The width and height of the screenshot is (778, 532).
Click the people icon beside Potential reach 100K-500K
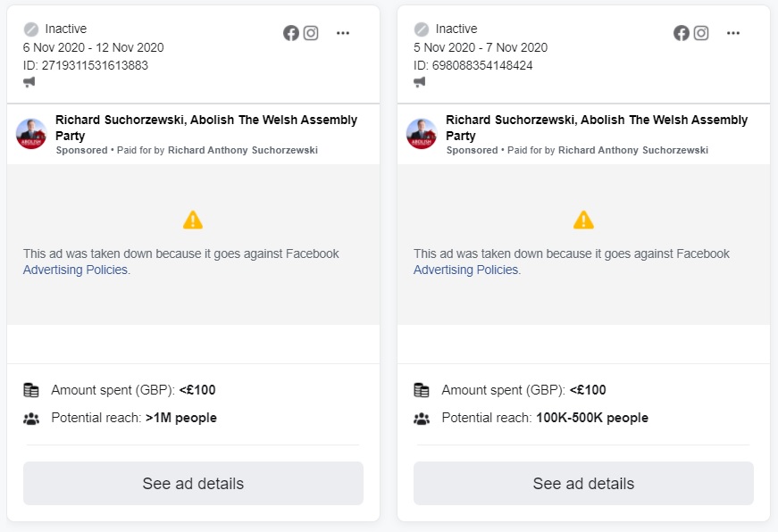pos(422,419)
